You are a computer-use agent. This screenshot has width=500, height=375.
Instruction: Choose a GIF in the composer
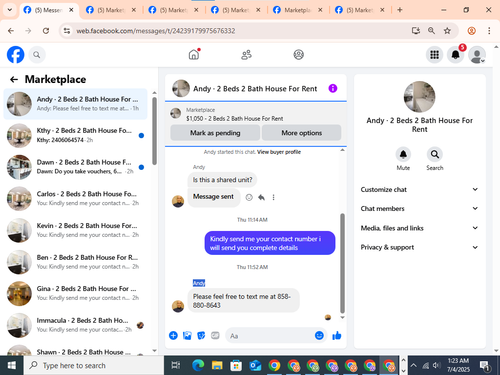click(215, 335)
